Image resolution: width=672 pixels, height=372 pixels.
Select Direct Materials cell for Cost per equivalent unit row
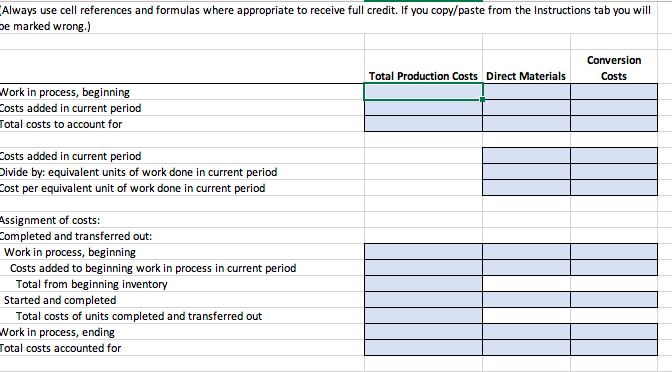526,188
